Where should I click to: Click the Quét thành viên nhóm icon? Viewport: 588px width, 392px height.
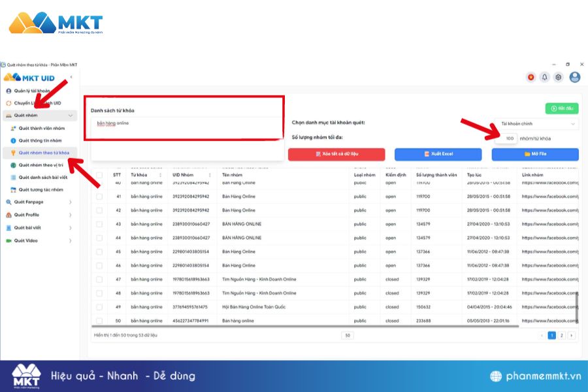coord(13,128)
